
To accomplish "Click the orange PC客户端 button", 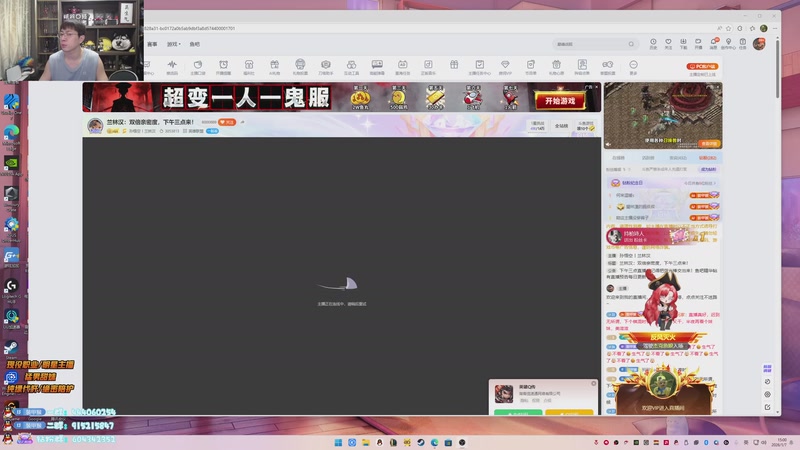I will click(x=703, y=66).
